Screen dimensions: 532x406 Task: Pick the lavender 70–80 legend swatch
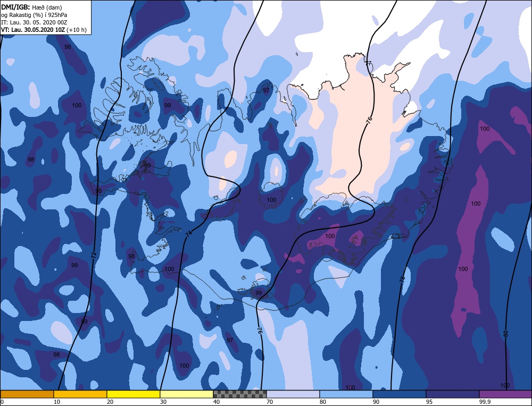[x=293, y=394]
